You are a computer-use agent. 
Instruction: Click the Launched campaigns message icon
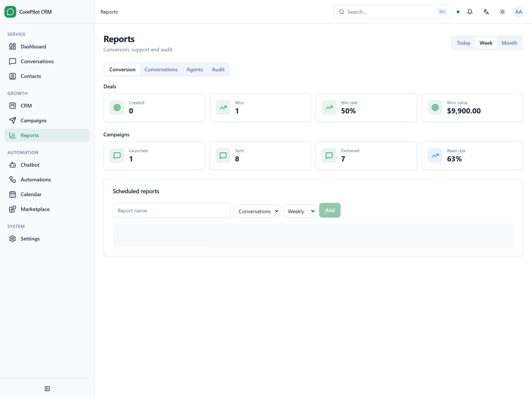(117, 156)
